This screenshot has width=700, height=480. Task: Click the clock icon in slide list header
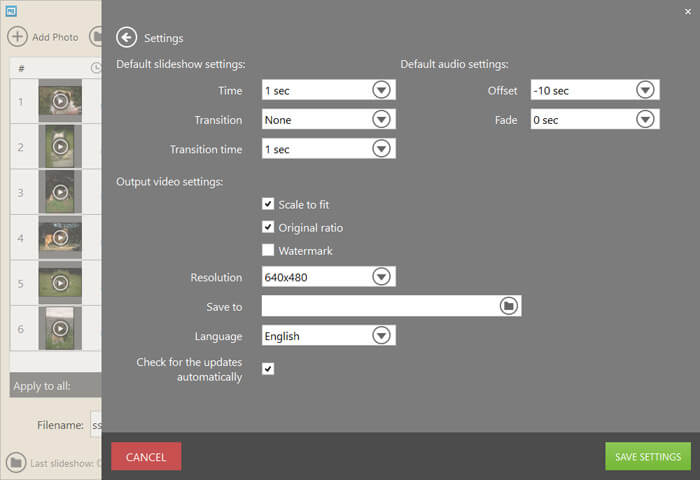tap(96, 68)
